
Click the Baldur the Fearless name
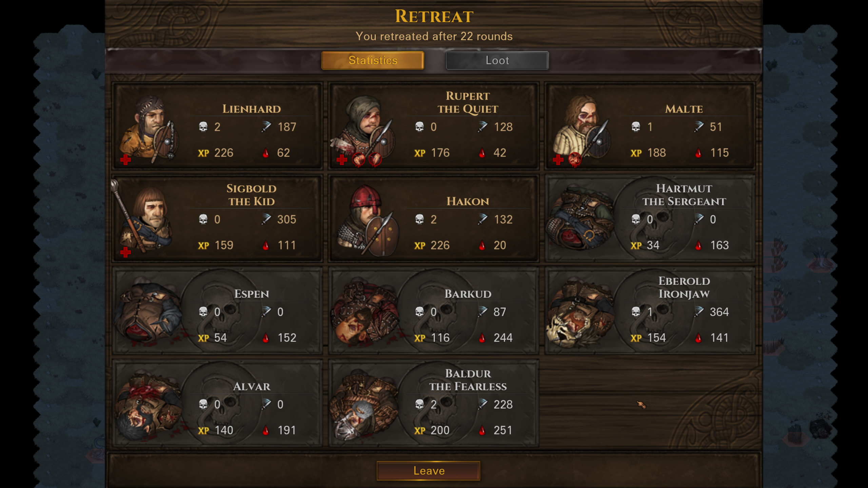tap(468, 380)
